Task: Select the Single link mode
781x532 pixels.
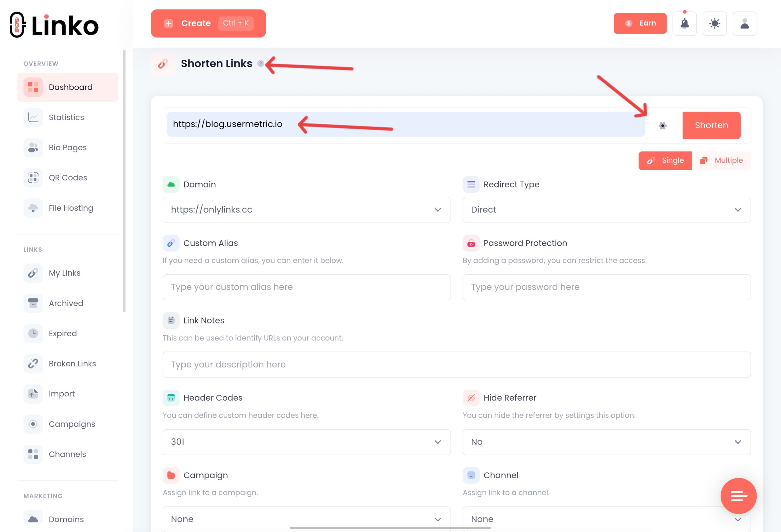Action: pyautogui.click(x=665, y=161)
